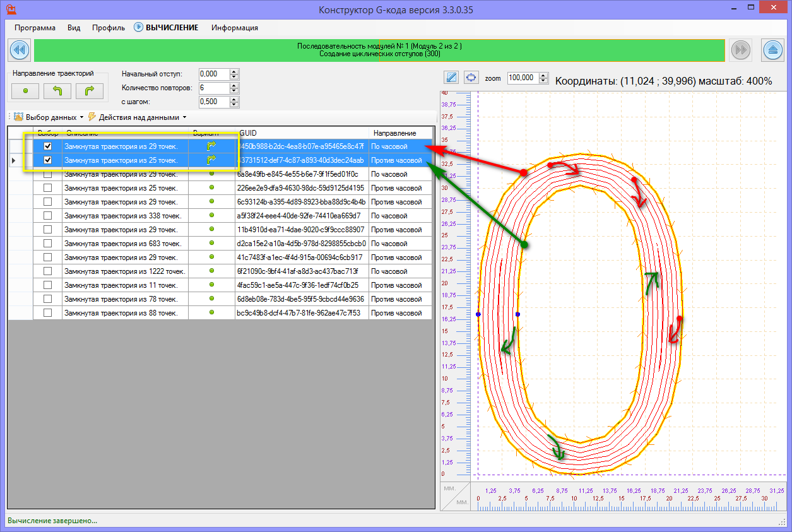The height and width of the screenshot is (532, 792).
Task: Uncheck the first 29-point trajectory row
Action: point(47,146)
